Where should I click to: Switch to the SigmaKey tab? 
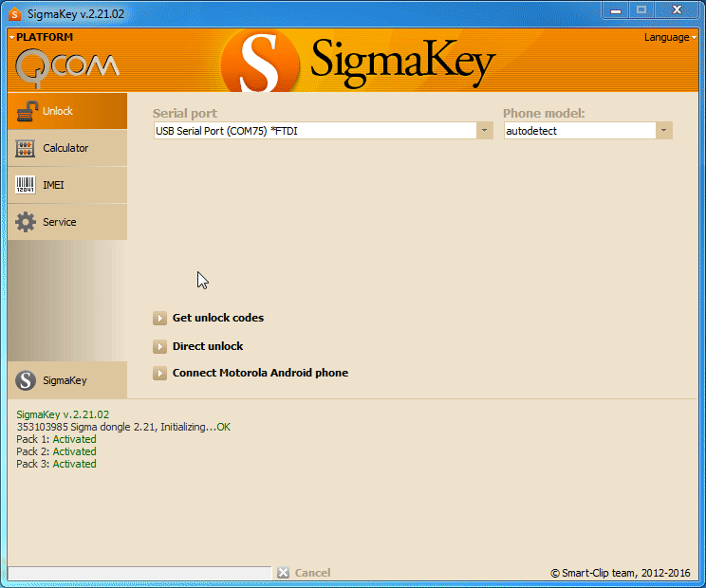(x=67, y=380)
